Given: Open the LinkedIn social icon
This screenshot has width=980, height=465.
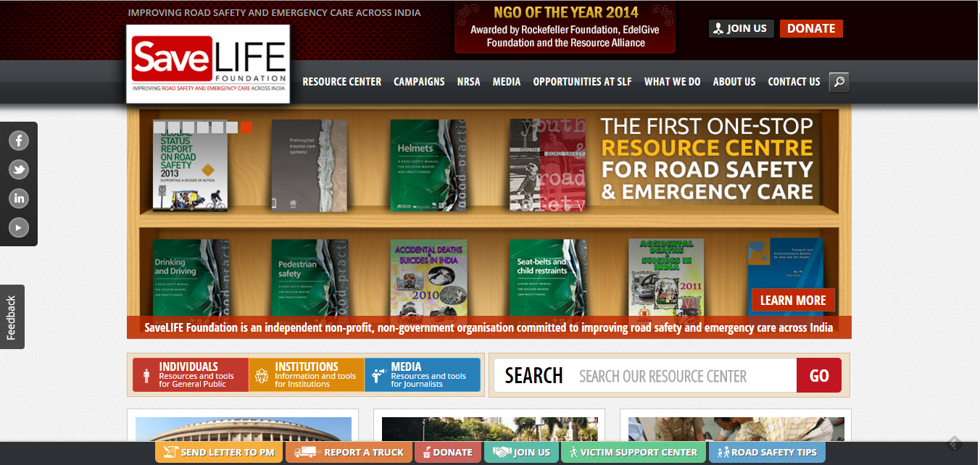Looking at the screenshot, I should [x=19, y=198].
